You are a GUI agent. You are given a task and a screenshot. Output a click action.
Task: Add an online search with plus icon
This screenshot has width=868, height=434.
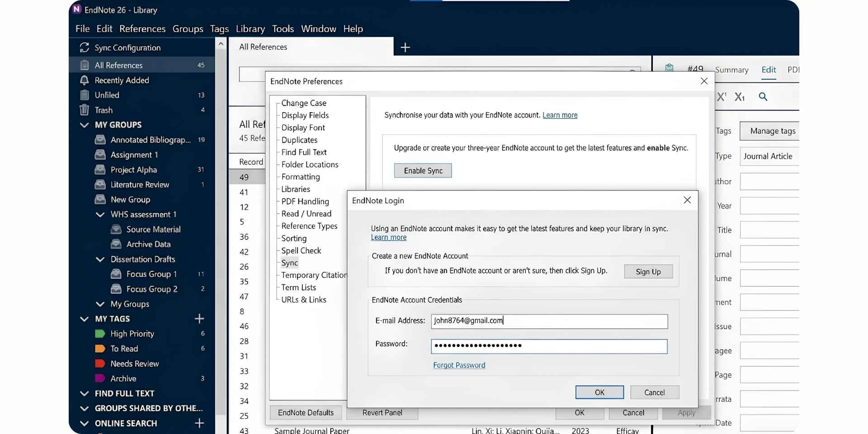(x=199, y=423)
